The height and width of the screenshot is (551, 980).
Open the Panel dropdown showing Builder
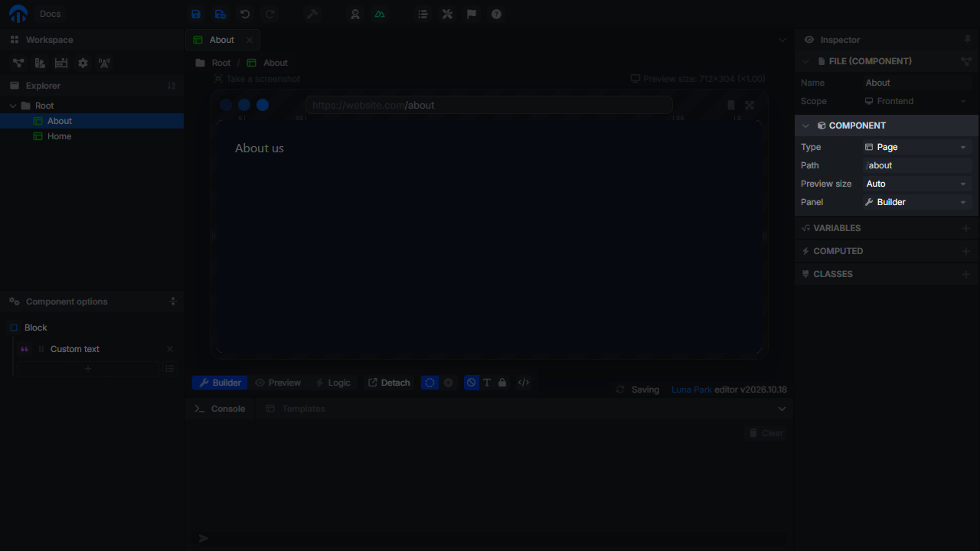point(917,202)
